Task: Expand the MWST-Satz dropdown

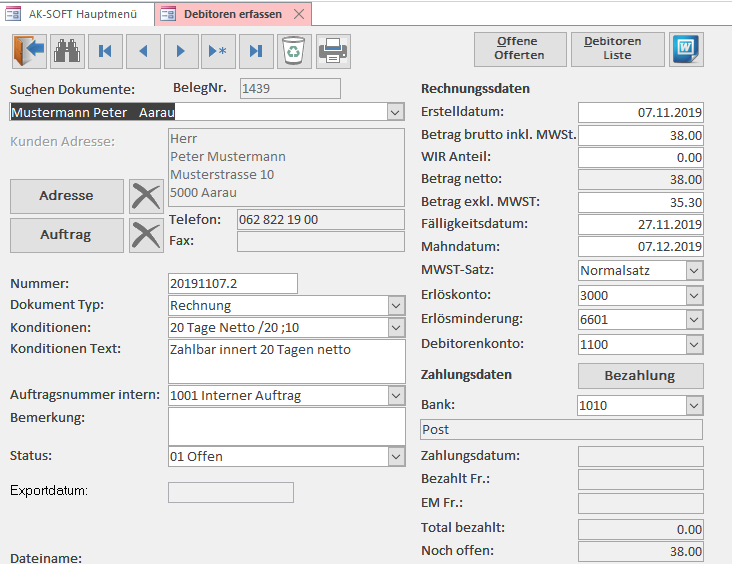Action: (694, 270)
